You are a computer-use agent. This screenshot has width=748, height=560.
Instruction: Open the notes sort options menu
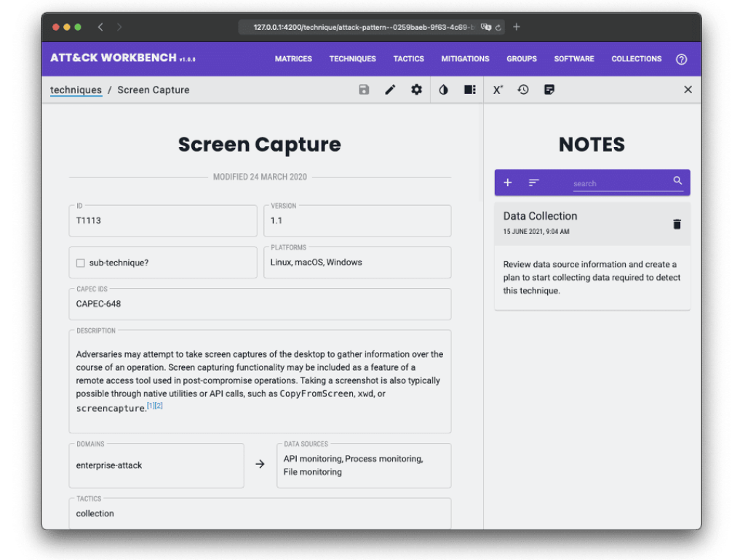click(534, 183)
